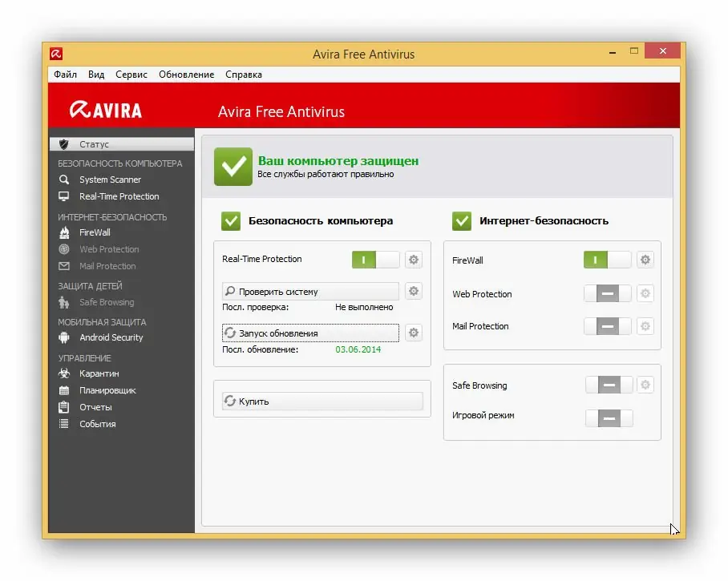Viewport: 728px width, 581px height.
Task: Close the Avira Free Antivirus window
Action: (663, 51)
